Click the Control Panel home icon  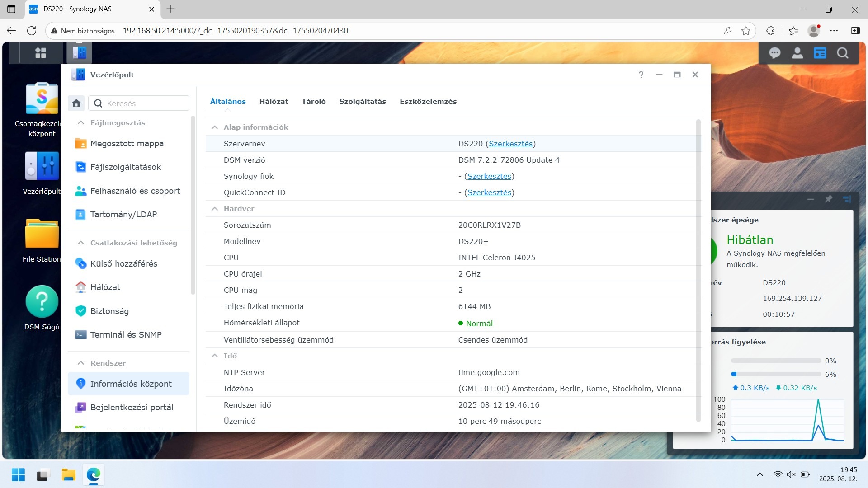[76, 103]
